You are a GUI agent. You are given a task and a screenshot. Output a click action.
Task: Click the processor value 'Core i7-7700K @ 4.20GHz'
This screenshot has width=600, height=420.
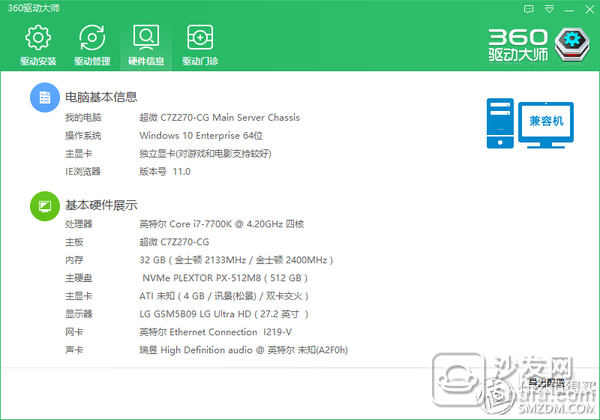pos(226,224)
